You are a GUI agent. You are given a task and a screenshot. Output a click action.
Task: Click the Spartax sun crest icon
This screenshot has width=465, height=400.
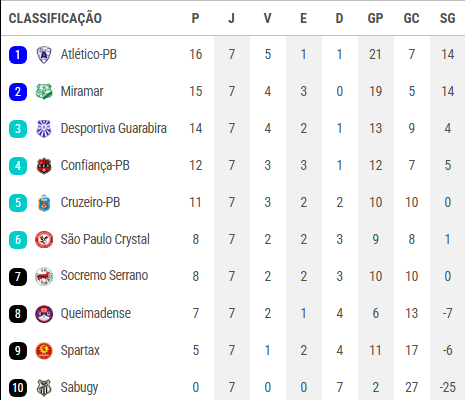pos(44,351)
